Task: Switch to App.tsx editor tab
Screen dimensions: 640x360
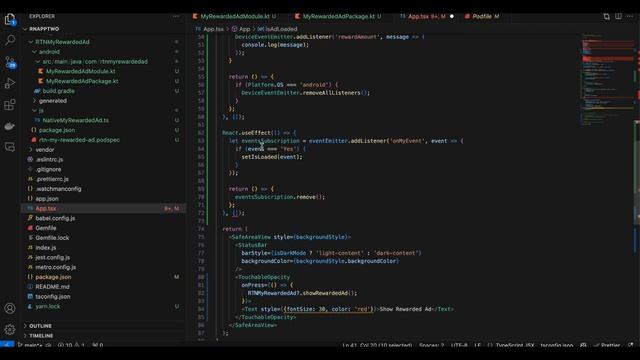Action: point(426,16)
